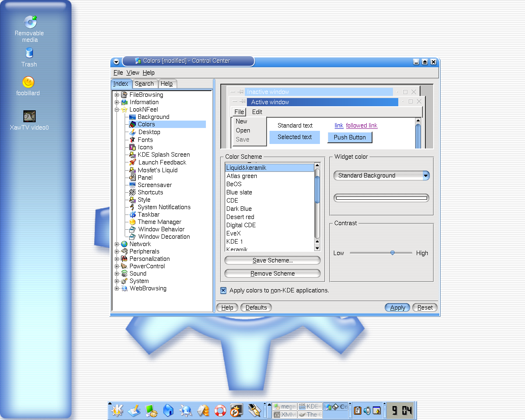
Task: Launch the home folder icon in the panel
Action: pos(168,410)
